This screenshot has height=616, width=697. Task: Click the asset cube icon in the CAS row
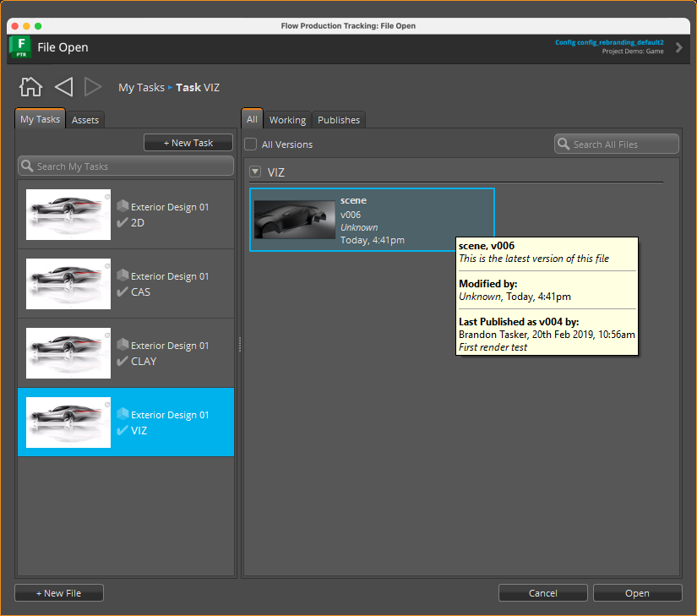(x=123, y=275)
